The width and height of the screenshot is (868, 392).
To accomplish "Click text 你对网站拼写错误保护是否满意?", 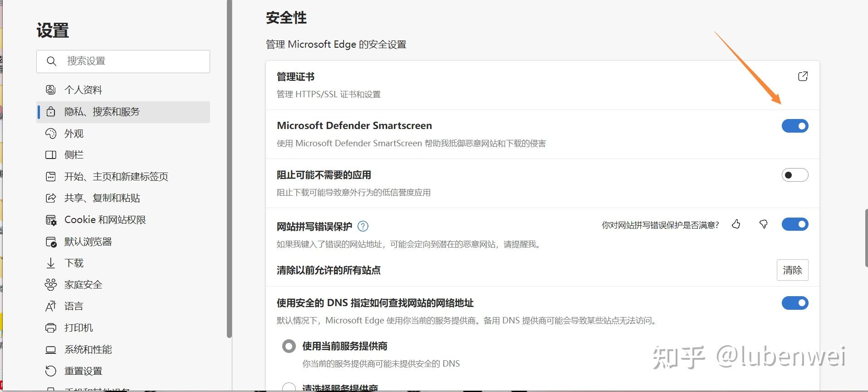I will tap(660, 225).
